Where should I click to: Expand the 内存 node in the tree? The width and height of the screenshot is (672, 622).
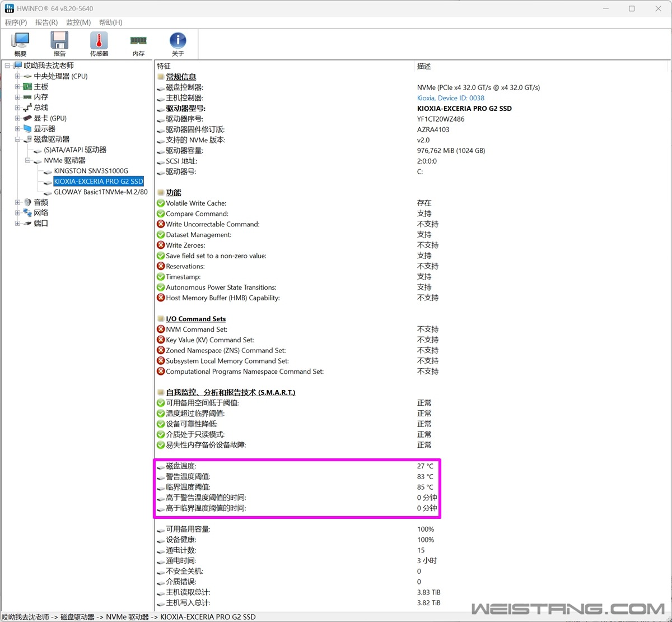[17, 97]
